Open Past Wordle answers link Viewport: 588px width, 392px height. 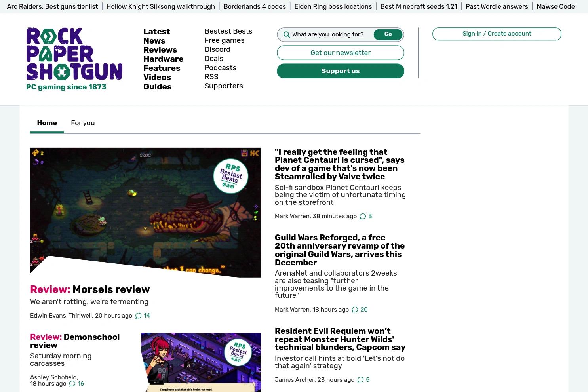pyautogui.click(x=497, y=7)
